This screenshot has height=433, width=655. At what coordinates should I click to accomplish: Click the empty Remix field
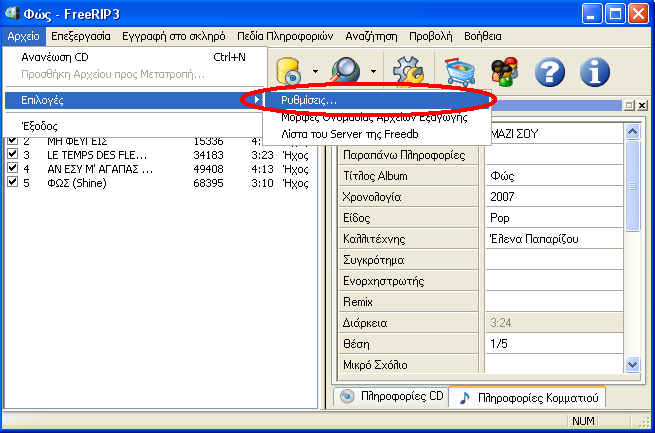click(x=554, y=302)
